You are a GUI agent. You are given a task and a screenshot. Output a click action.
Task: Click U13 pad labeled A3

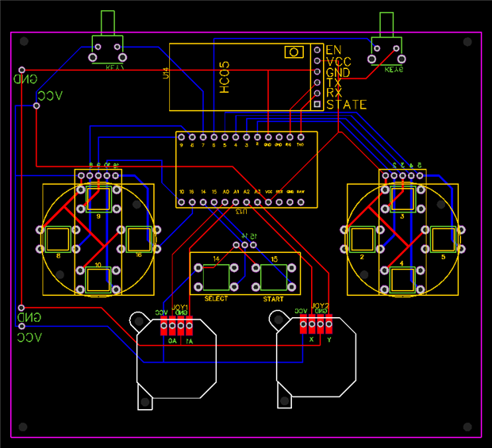pyautogui.click(x=257, y=202)
